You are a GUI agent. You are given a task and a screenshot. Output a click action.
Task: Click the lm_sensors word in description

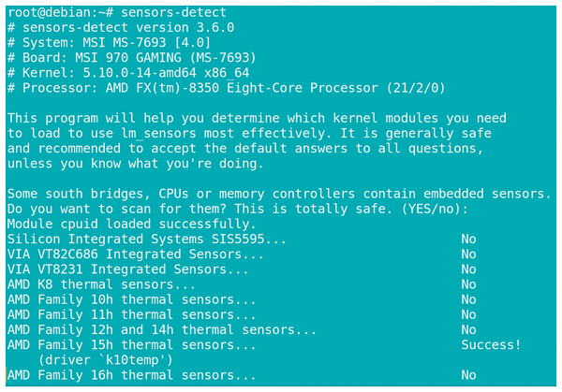(159, 133)
